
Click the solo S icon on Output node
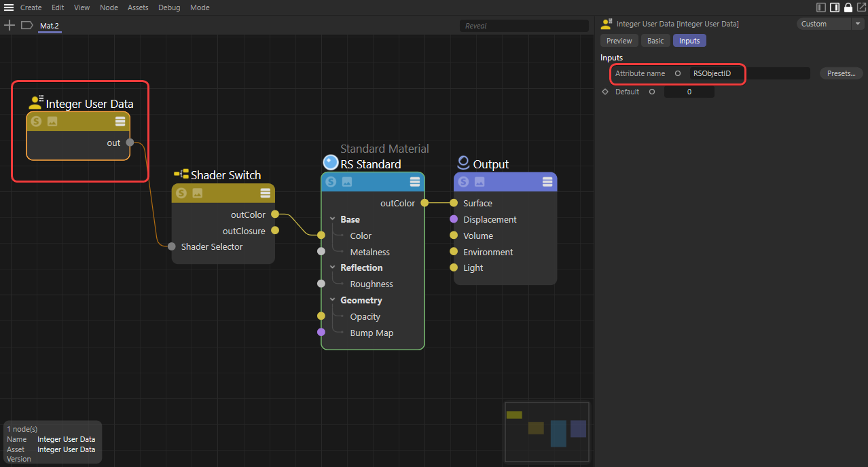[463, 182]
